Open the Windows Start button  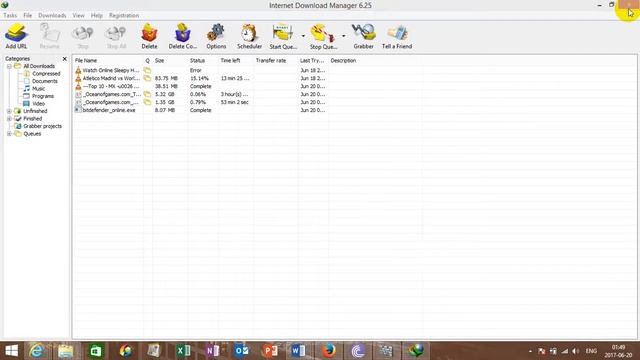click(x=11, y=351)
